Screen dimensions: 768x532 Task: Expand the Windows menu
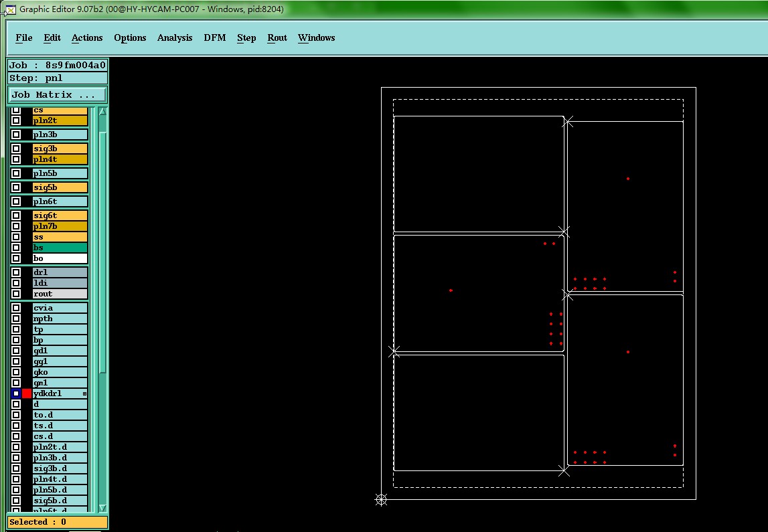(317, 37)
